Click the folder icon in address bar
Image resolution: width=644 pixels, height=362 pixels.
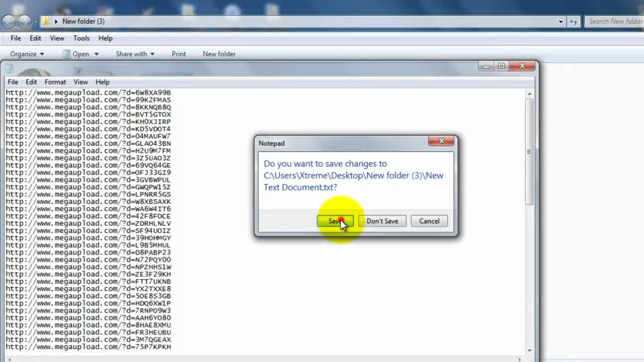pyautogui.click(x=46, y=21)
